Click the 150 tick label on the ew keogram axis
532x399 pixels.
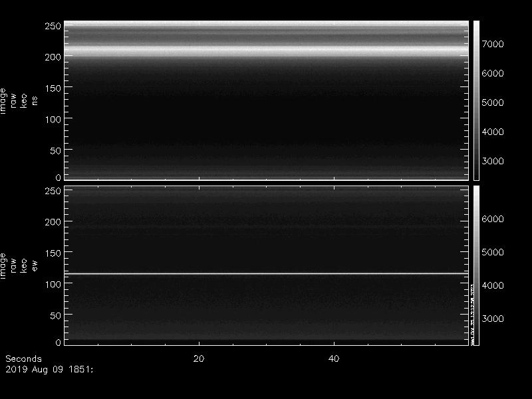[53, 253]
